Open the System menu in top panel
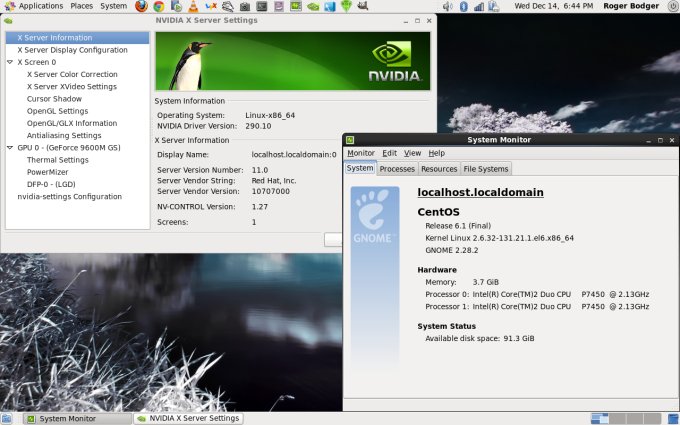The image size is (680, 425). 114,6
